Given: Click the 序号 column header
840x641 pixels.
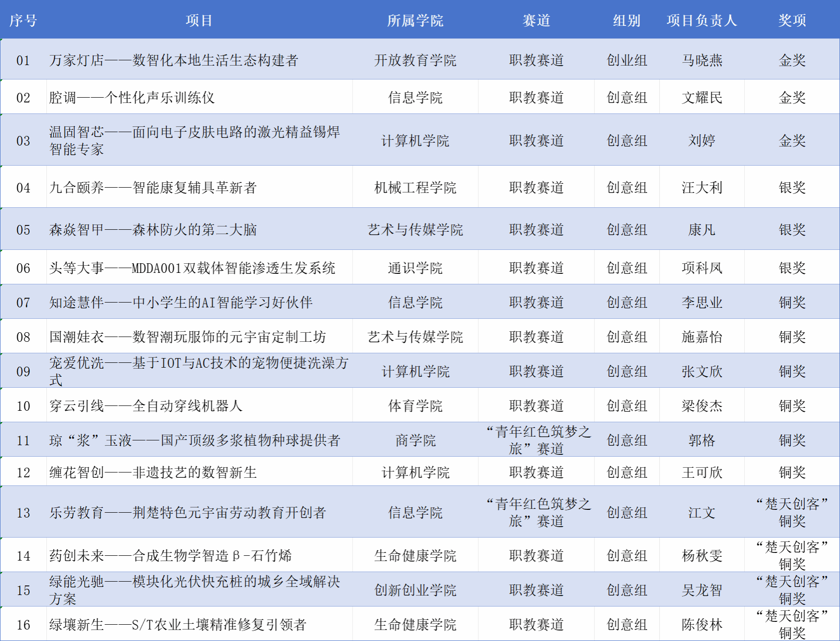Looking at the screenshot, I should (23, 21).
